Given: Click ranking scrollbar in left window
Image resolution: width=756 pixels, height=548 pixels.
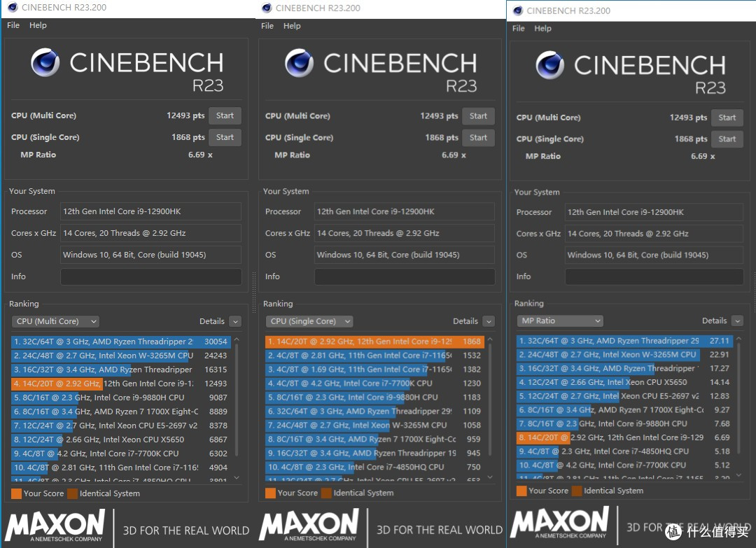Looking at the screenshot, I should coord(237,400).
